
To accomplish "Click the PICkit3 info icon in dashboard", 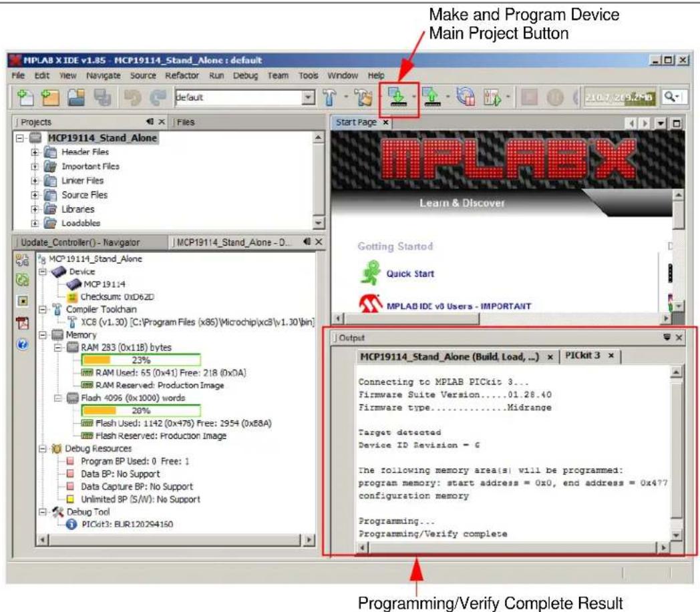I will [71, 524].
